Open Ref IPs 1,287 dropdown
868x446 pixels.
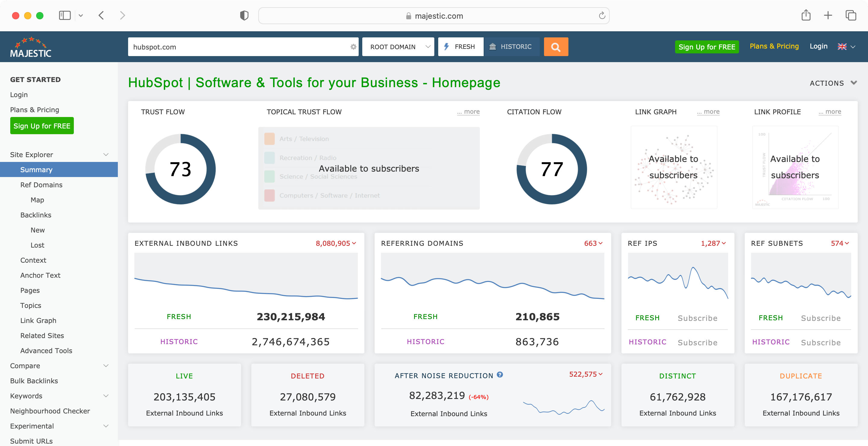pos(714,243)
